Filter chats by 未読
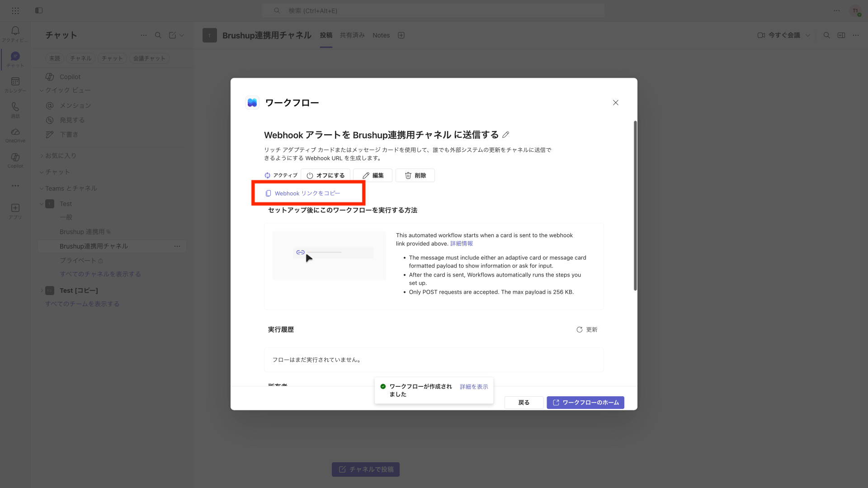This screenshot has width=868, height=488. point(55,58)
